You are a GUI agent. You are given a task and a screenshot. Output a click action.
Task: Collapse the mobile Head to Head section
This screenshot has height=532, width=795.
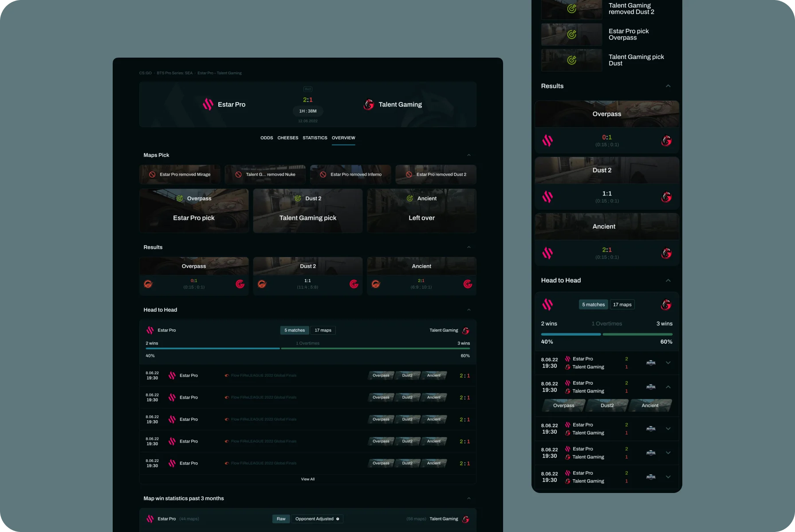[x=668, y=281]
